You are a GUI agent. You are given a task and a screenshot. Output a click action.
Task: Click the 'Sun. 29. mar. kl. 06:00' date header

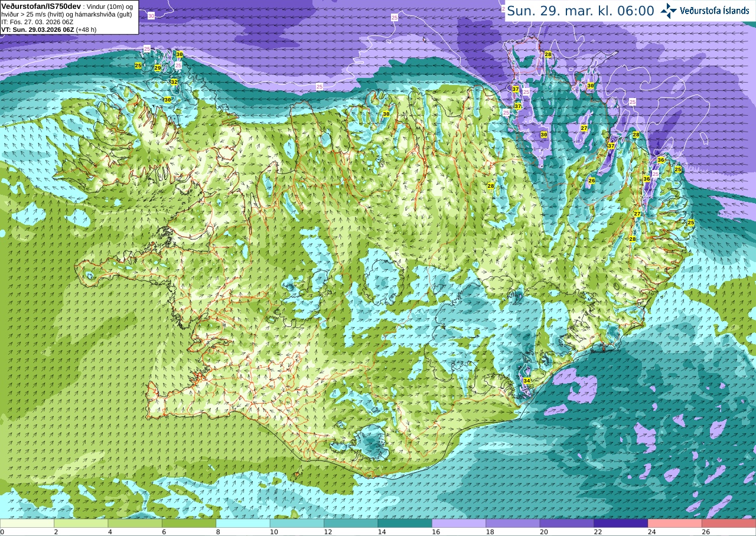pos(581,11)
